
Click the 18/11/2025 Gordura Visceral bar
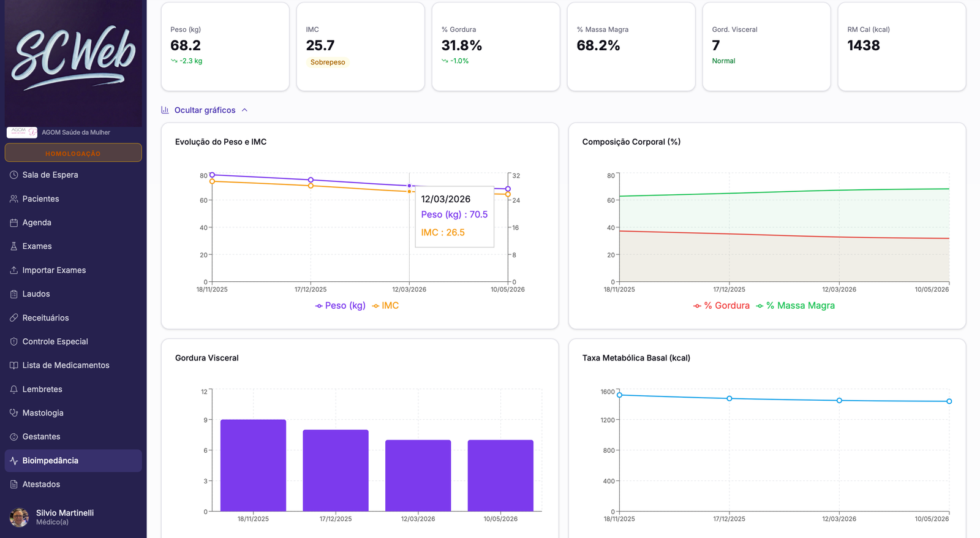(x=253, y=465)
